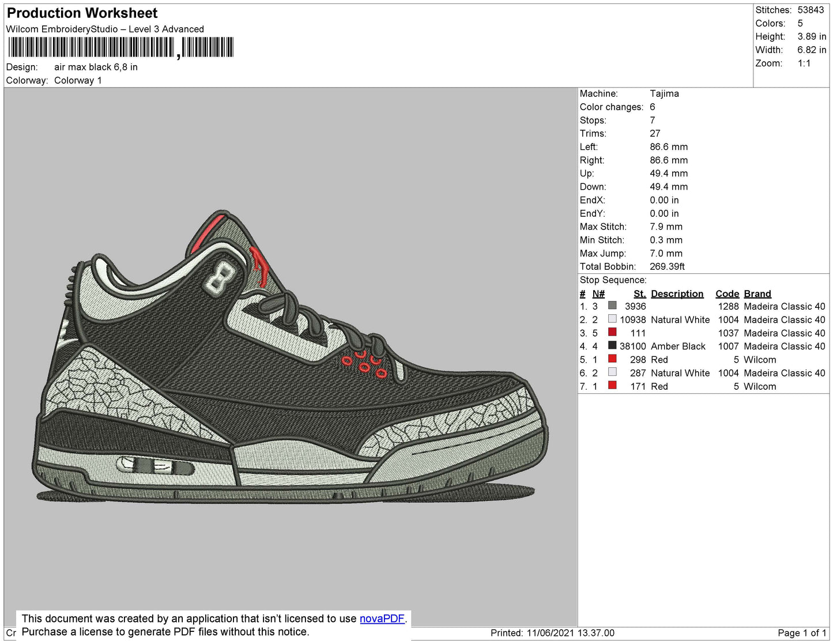Screen dimensions: 833x644
Task: Click the N# column header
Action: 598,293
